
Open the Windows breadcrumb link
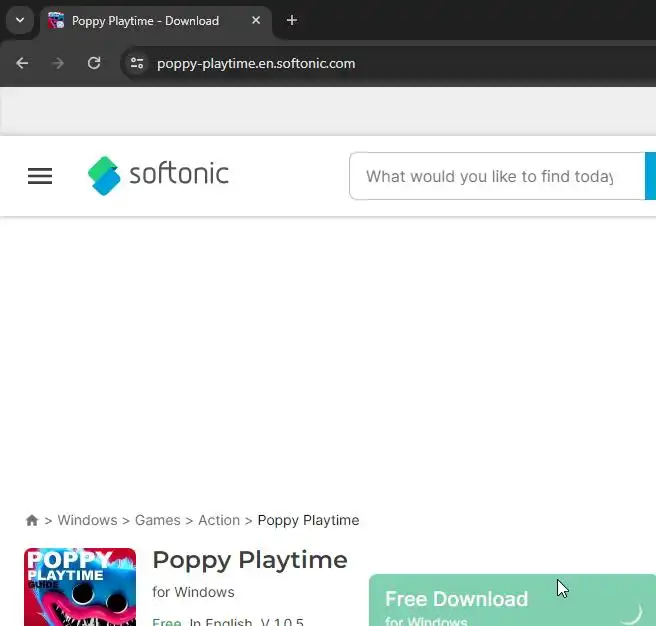pyautogui.click(x=87, y=520)
